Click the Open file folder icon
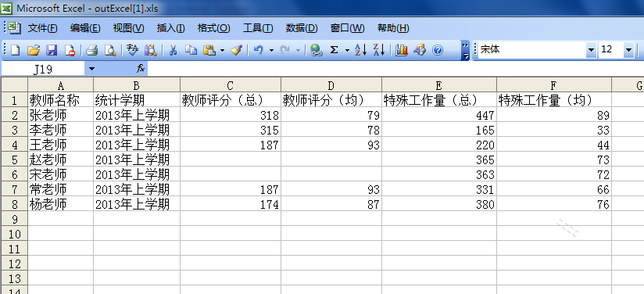The image size is (644, 294). (x=34, y=50)
